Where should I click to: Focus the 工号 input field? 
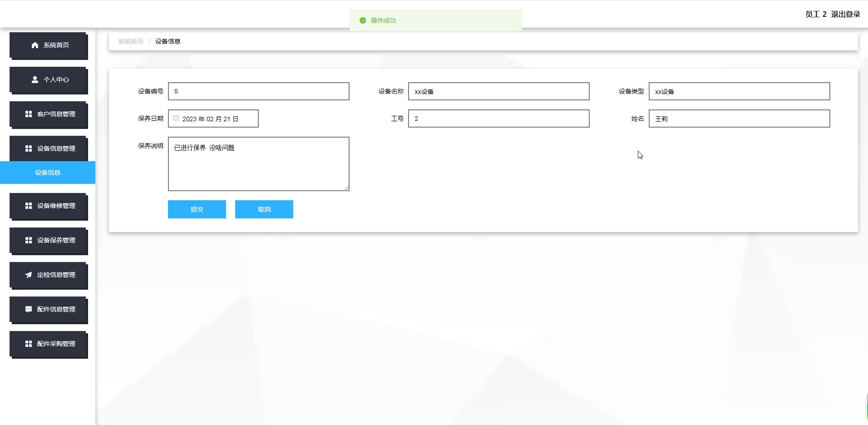point(499,119)
